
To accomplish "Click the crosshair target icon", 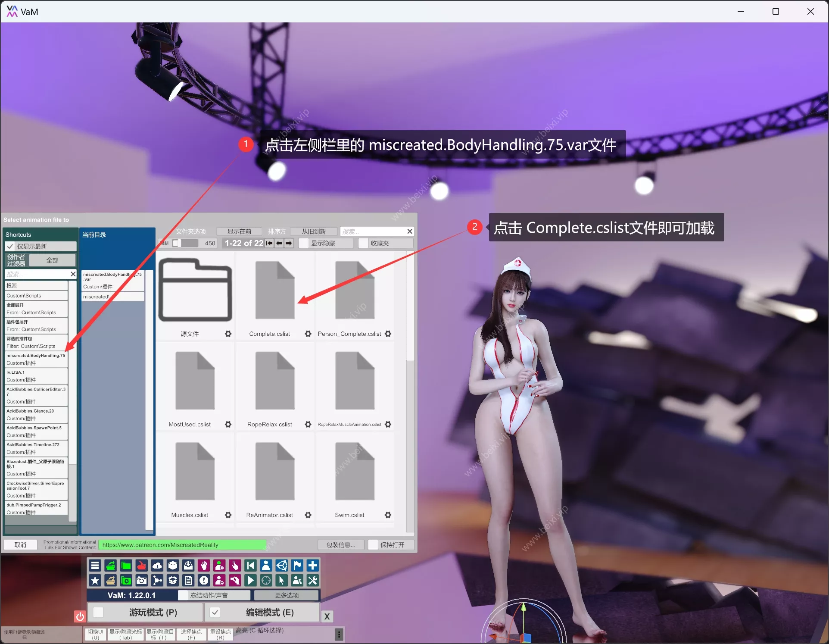I will (x=266, y=580).
